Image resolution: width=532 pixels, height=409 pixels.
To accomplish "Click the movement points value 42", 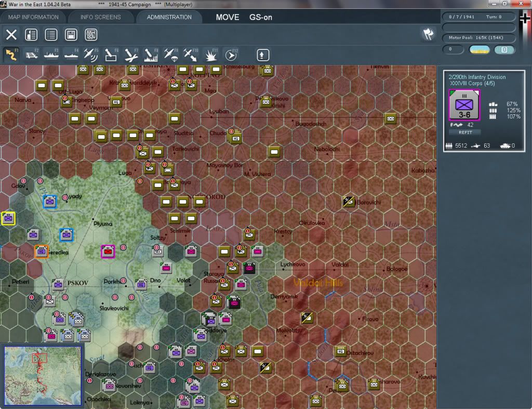I will 470,125.
